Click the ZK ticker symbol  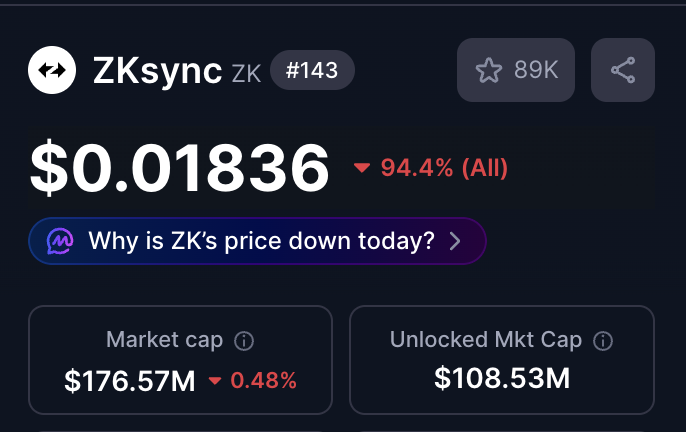pyautogui.click(x=246, y=73)
